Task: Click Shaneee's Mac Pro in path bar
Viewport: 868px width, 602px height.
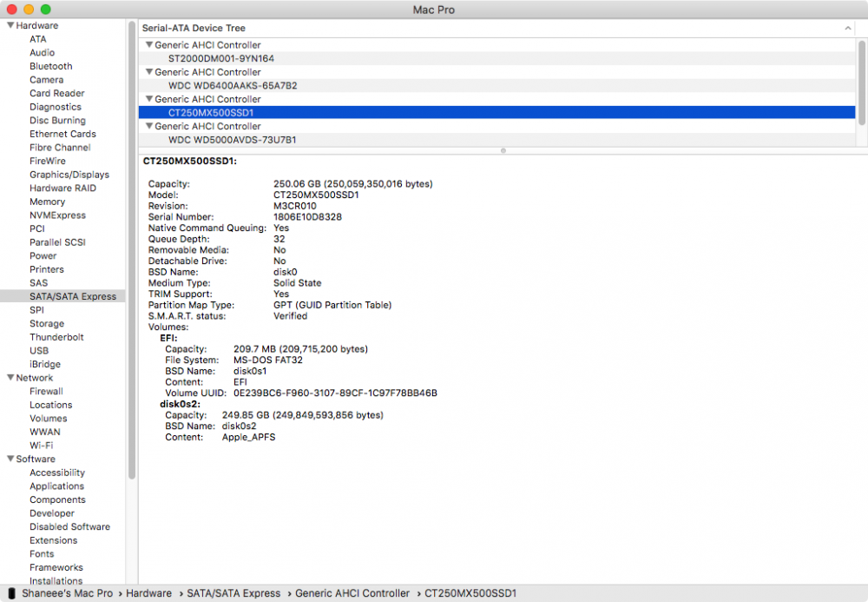Action: pyautogui.click(x=67, y=593)
